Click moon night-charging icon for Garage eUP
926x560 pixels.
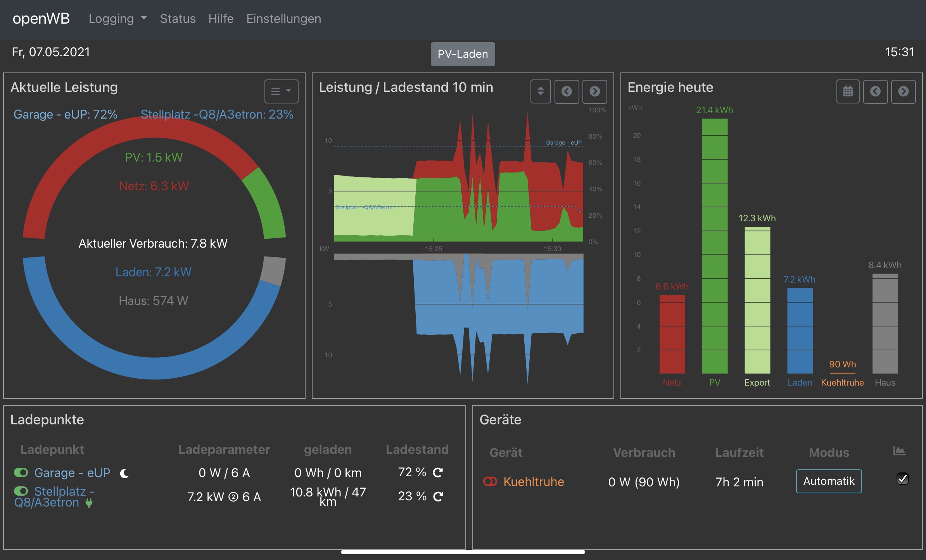click(124, 473)
